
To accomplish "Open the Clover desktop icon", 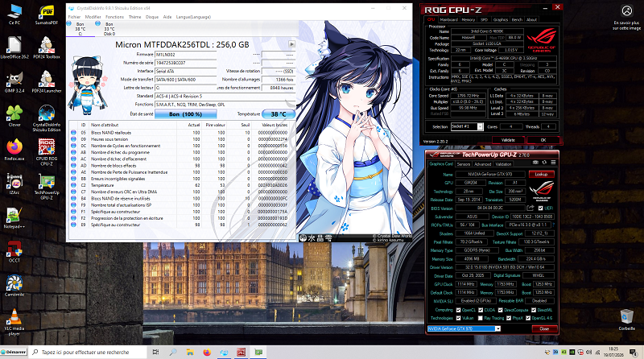I will (x=14, y=116).
